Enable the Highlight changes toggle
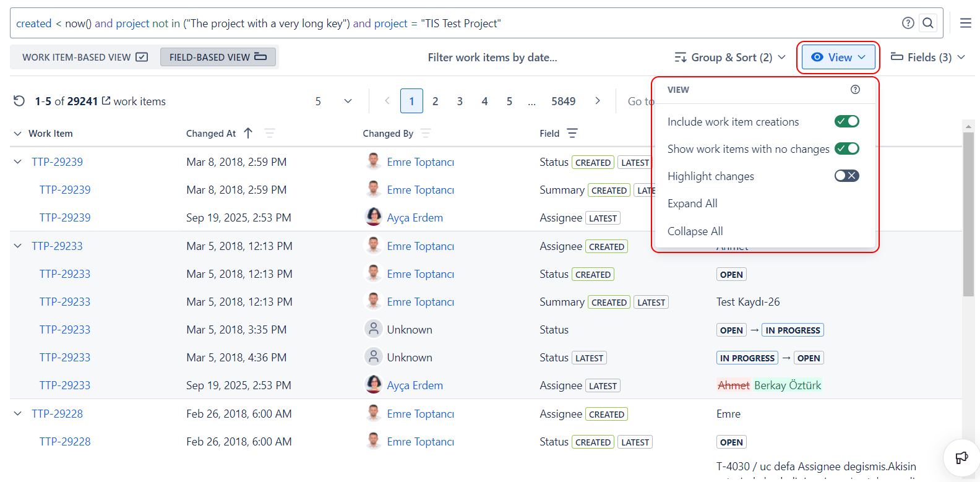This screenshot has width=980, height=482. tap(846, 176)
